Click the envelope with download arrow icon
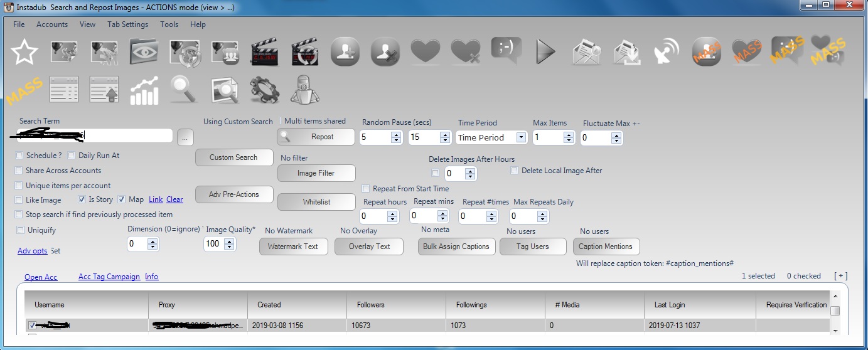This screenshot has height=350, width=868. pyautogui.click(x=626, y=52)
